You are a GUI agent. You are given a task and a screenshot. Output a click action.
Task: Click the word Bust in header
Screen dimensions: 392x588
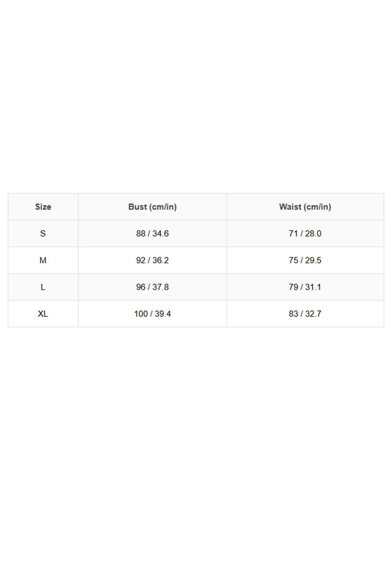[137, 207]
